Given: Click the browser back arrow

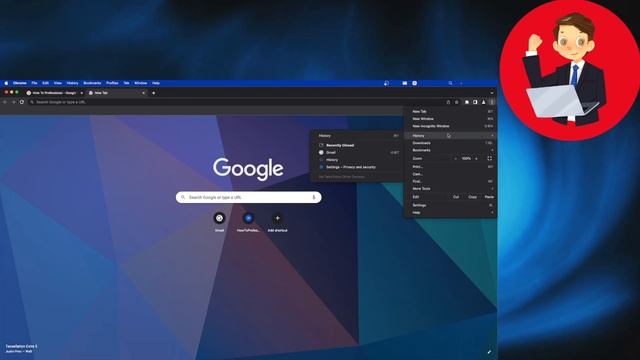Looking at the screenshot, I should click(x=5, y=102).
